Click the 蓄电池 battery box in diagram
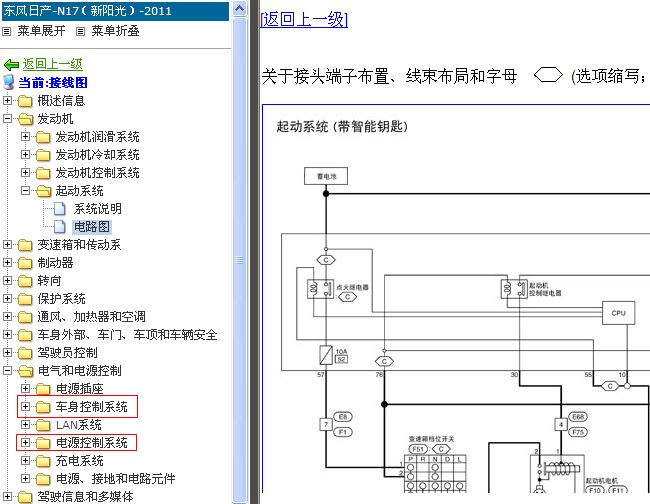The height and width of the screenshot is (504, 650). click(x=326, y=176)
